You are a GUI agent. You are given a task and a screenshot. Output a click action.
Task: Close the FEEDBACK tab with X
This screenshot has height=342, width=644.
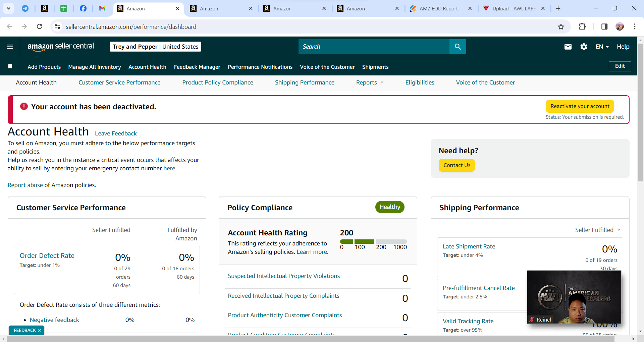(40, 330)
